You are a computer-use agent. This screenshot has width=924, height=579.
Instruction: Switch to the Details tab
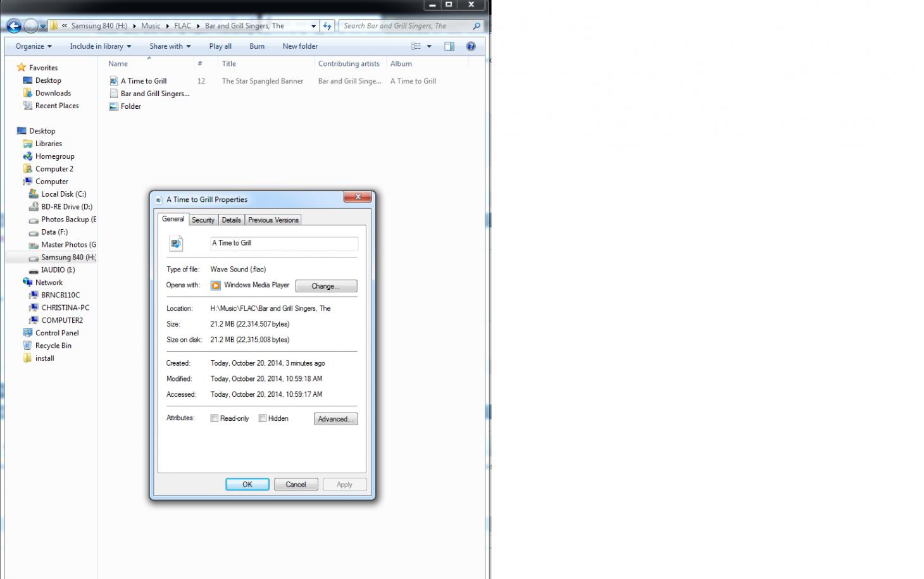click(231, 220)
